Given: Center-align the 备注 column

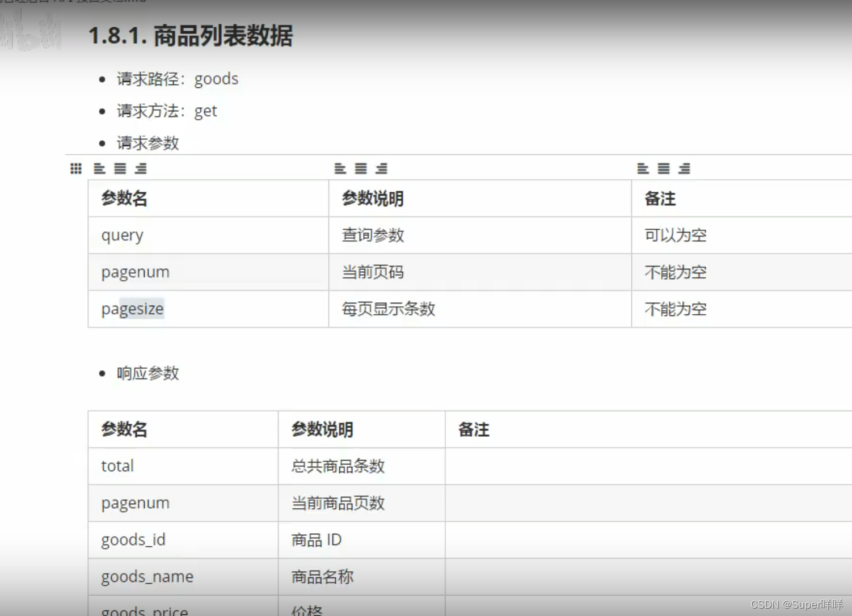Looking at the screenshot, I should (x=664, y=168).
